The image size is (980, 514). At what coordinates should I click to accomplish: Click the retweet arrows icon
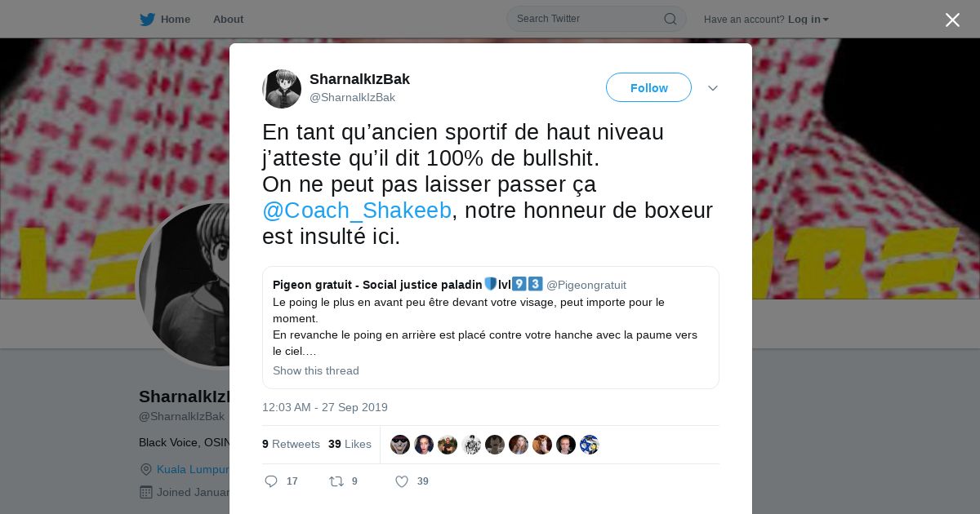[336, 481]
